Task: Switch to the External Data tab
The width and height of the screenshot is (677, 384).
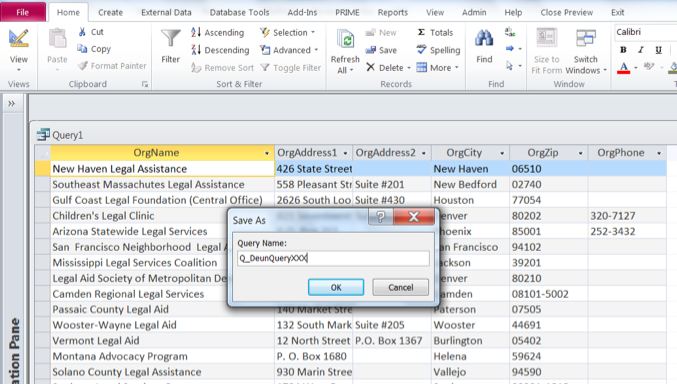Action: tap(166, 13)
